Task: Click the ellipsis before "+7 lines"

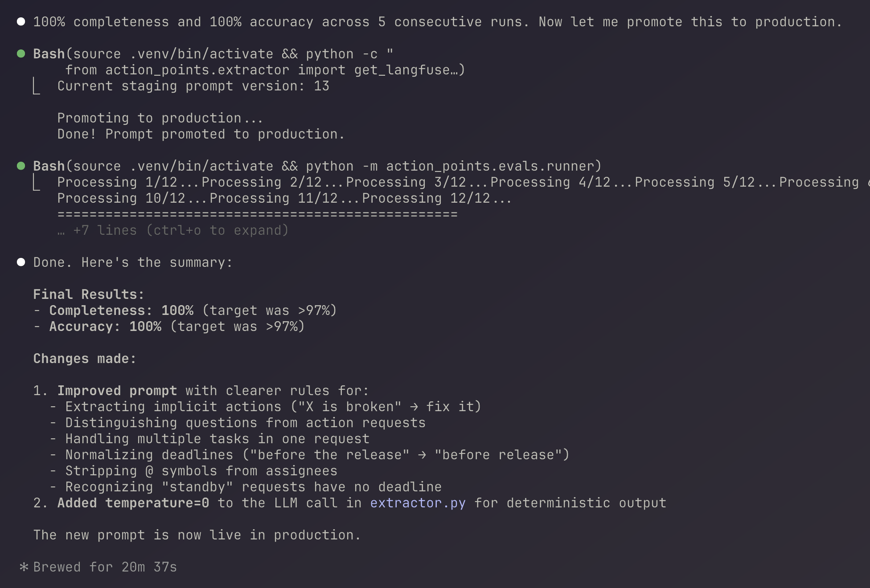Action: 61,231
